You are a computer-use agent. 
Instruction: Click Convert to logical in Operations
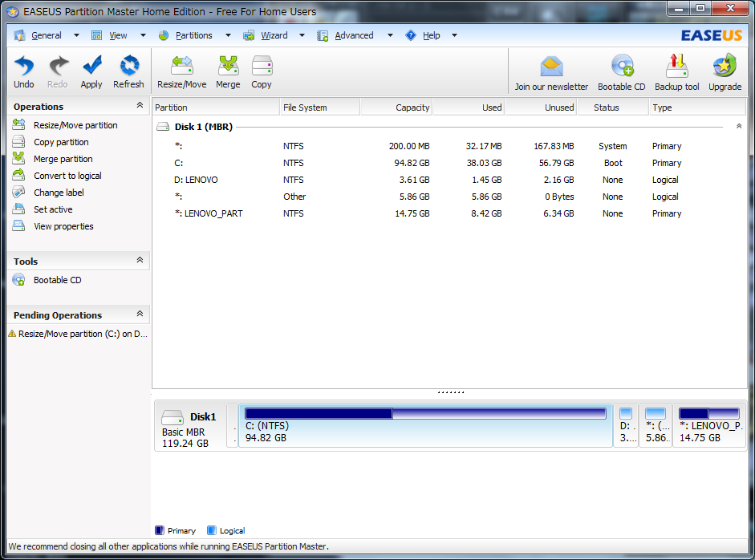click(67, 176)
